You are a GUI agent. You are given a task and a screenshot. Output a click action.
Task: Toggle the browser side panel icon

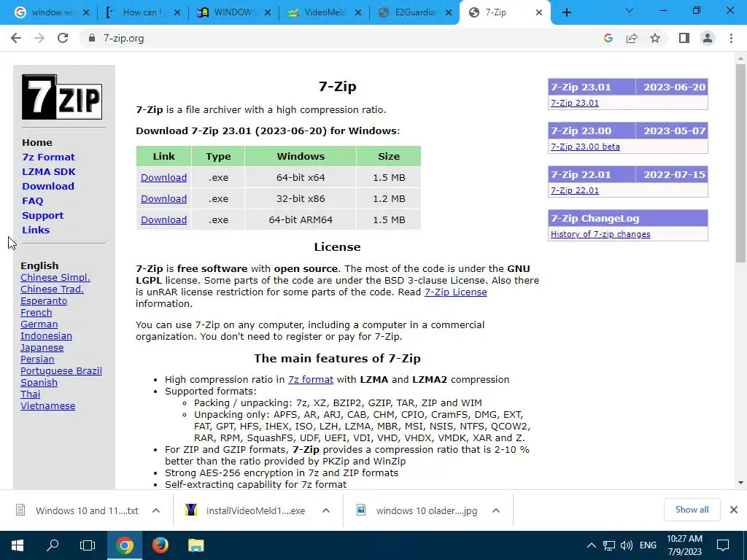[684, 38]
